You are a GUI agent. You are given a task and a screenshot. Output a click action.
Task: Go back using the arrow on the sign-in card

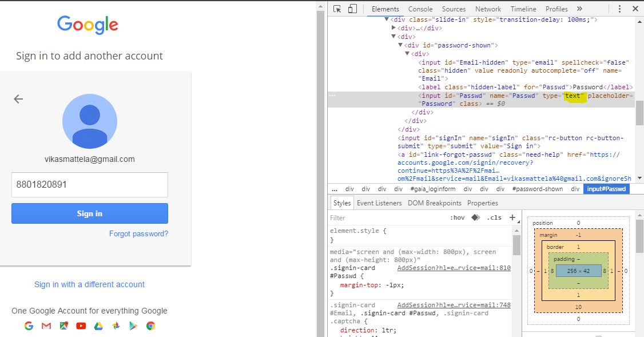click(18, 98)
